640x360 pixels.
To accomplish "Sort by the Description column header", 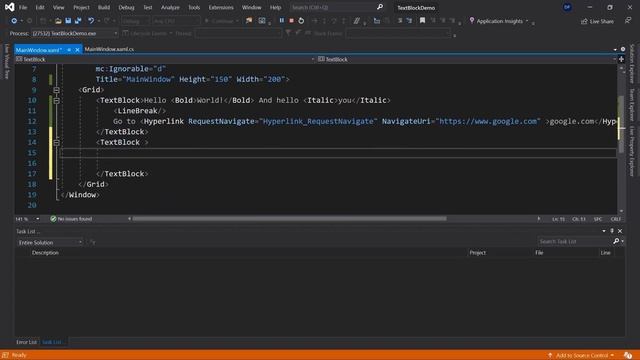I will [45, 253].
